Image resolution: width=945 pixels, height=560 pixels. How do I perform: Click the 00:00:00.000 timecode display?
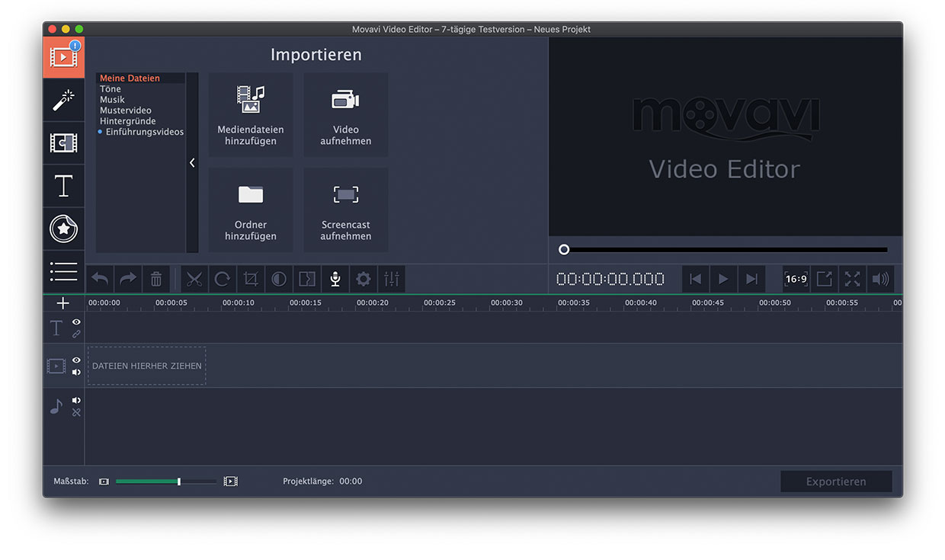(x=610, y=279)
